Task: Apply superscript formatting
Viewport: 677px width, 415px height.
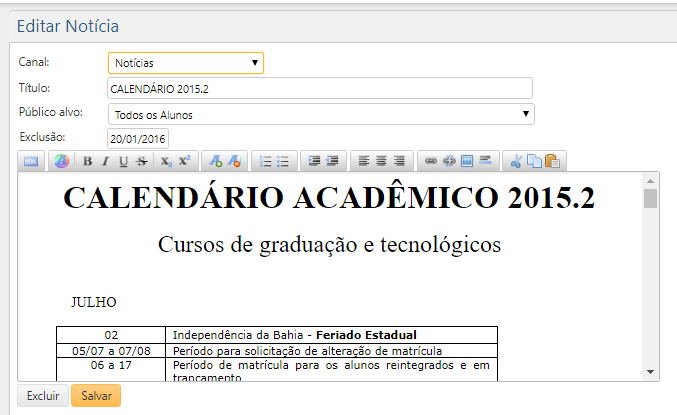Action: [185, 161]
